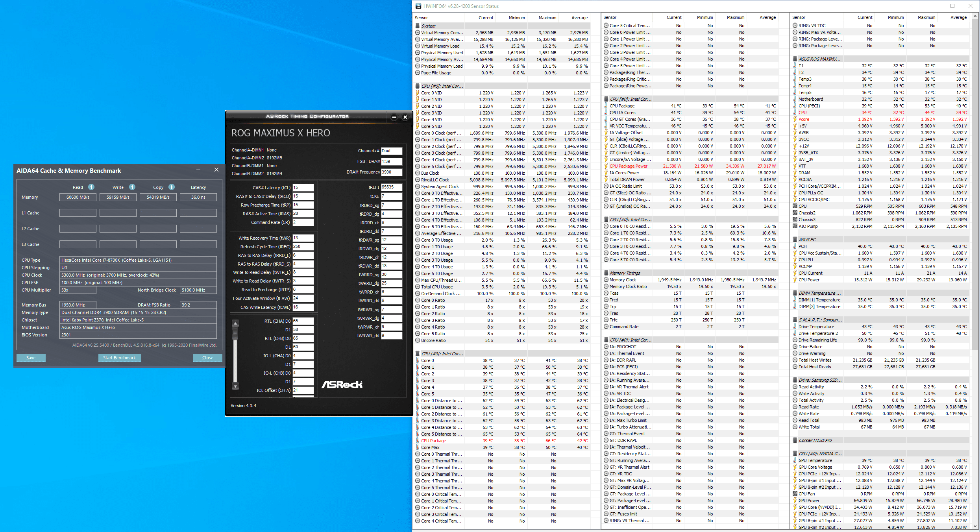Click the GPU Temperature sensor icon
The width and height of the screenshot is (980, 532).
(795, 460)
